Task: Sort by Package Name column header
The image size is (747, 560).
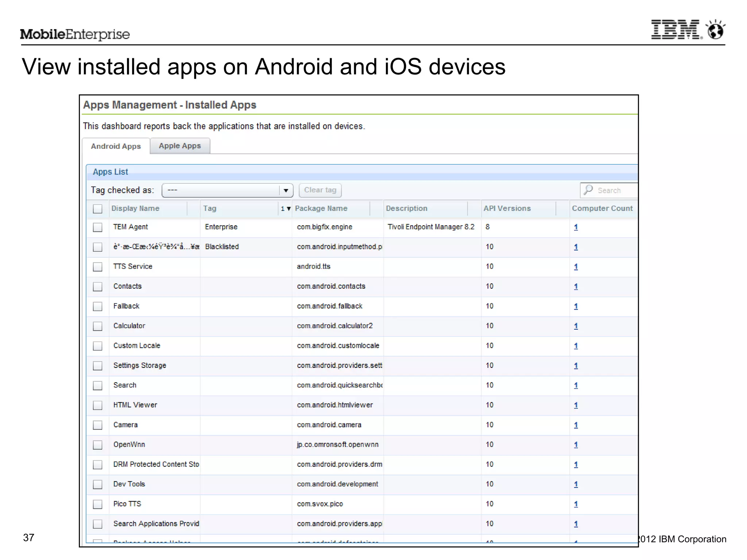Action: coord(321,209)
